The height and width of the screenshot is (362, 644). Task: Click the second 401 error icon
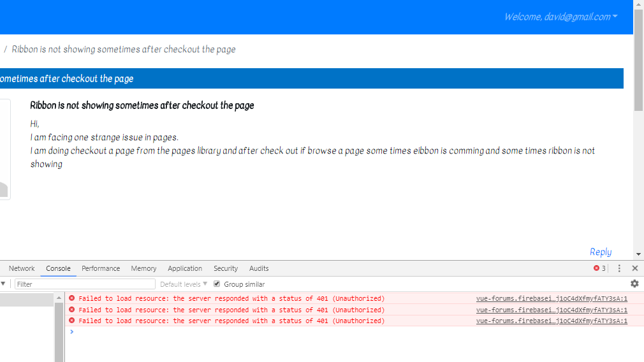click(71, 310)
